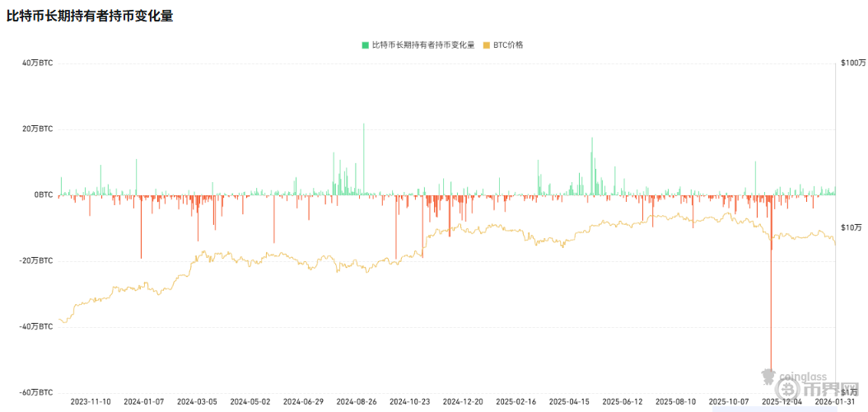Click the 2023-11-10 date label

point(91,401)
